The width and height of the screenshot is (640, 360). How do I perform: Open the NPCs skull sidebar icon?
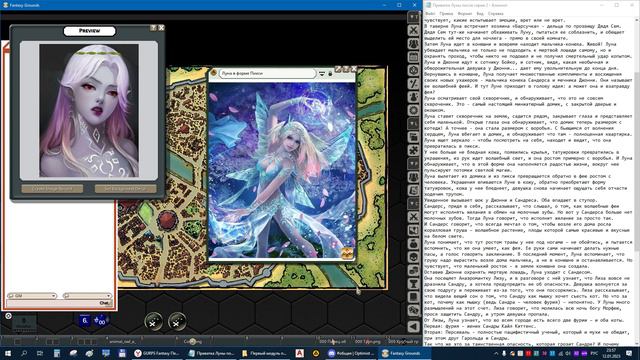[413, 258]
